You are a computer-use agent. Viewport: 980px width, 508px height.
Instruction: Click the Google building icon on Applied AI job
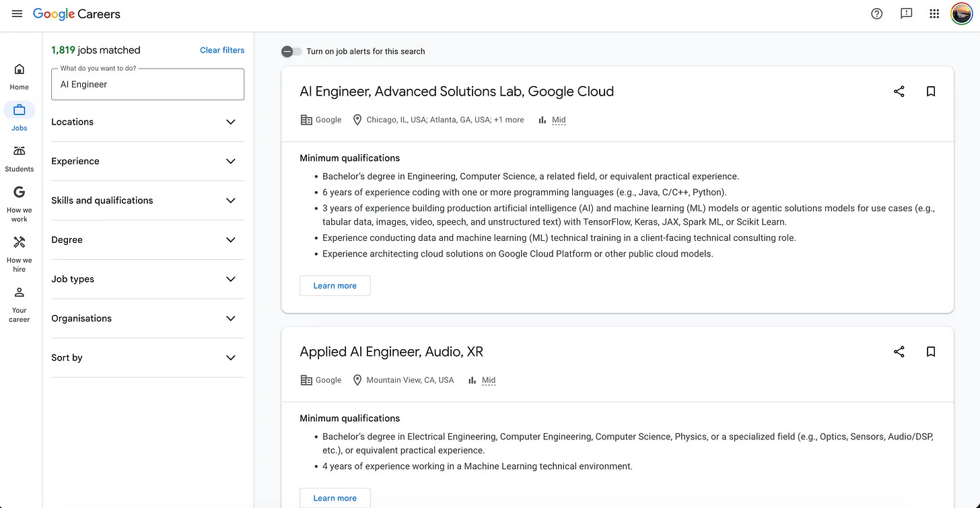306,380
